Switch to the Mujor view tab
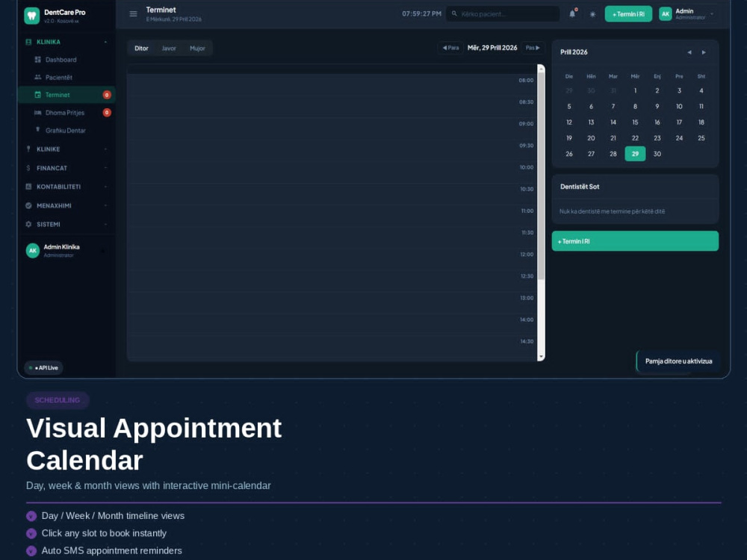 coord(197,48)
